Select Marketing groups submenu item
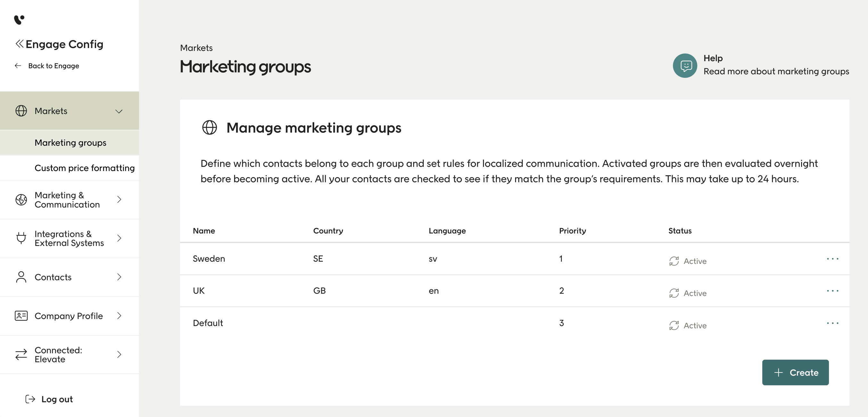Viewport: 868px width, 417px height. click(70, 143)
